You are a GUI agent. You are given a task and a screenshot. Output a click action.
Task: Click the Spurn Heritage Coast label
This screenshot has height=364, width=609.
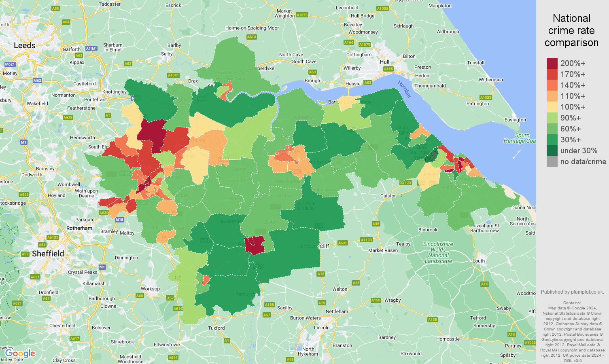pyautogui.click(x=520, y=138)
